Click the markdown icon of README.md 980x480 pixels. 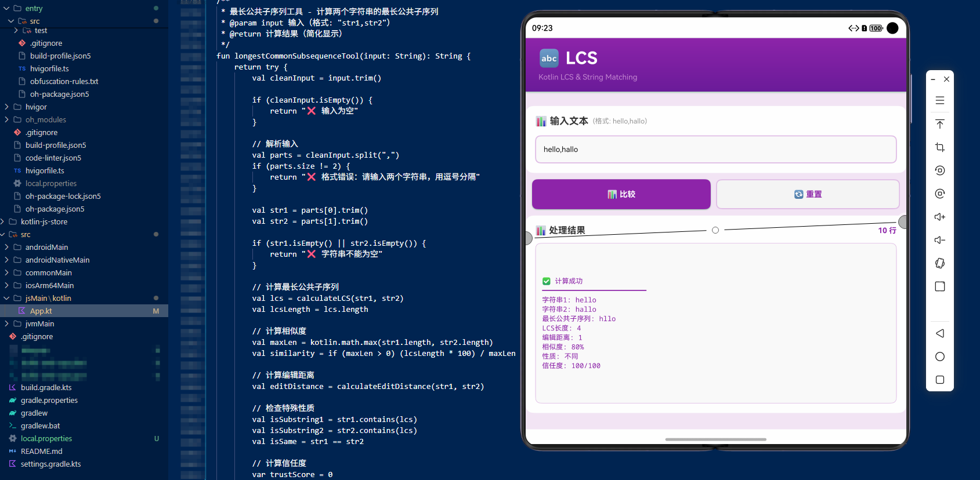[x=13, y=451]
